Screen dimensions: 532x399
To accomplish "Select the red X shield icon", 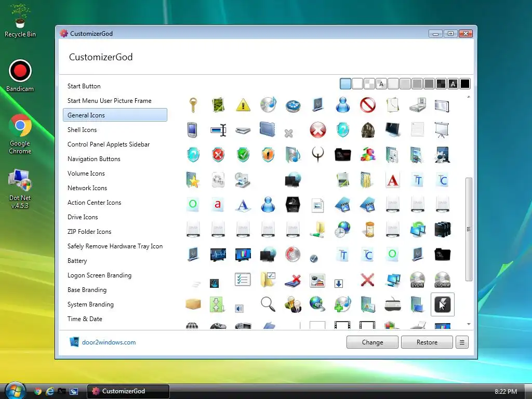I will click(218, 155).
